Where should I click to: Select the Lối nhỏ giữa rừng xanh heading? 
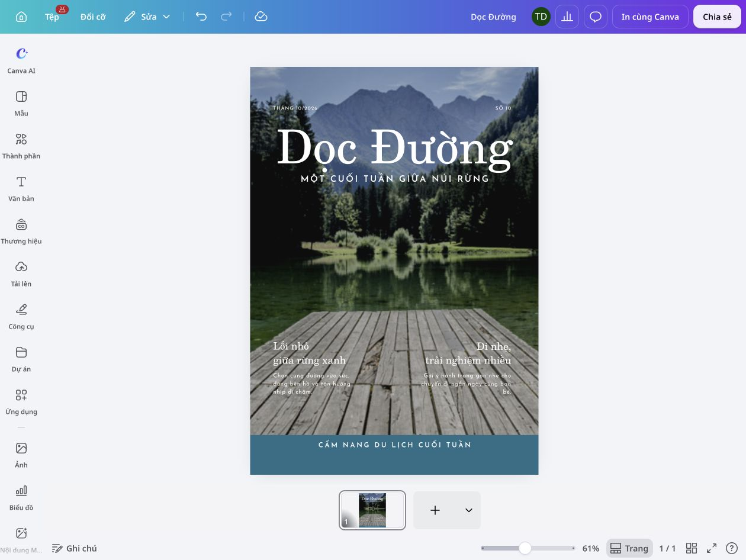coord(309,353)
